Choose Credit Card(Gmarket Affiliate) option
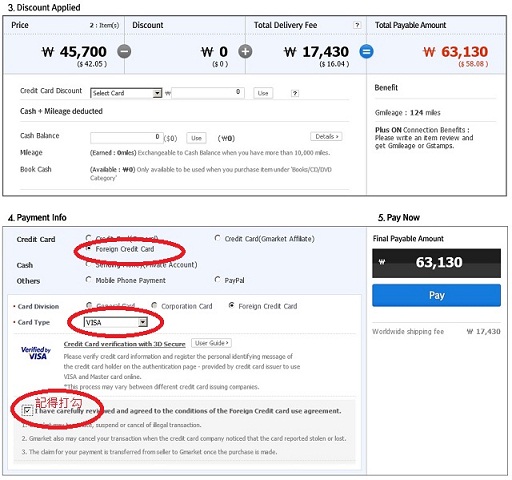The height and width of the screenshot is (480, 512). 217,238
